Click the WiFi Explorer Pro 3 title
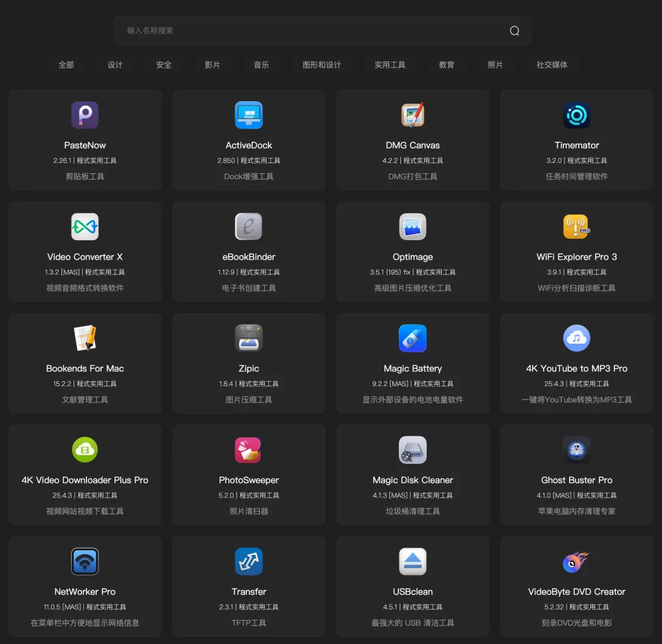Image resolution: width=662 pixels, height=644 pixels. click(576, 257)
